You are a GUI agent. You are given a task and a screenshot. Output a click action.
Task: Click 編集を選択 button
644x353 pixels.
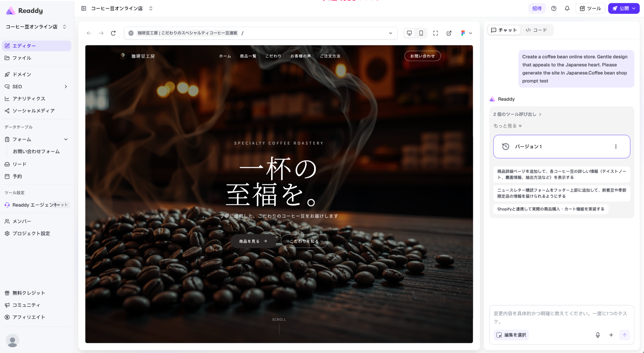[x=511, y=335]
